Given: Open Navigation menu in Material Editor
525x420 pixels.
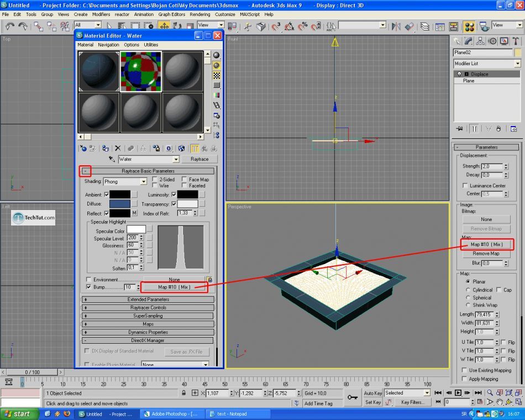Looking at the screenshot, I should coord(108,45).
